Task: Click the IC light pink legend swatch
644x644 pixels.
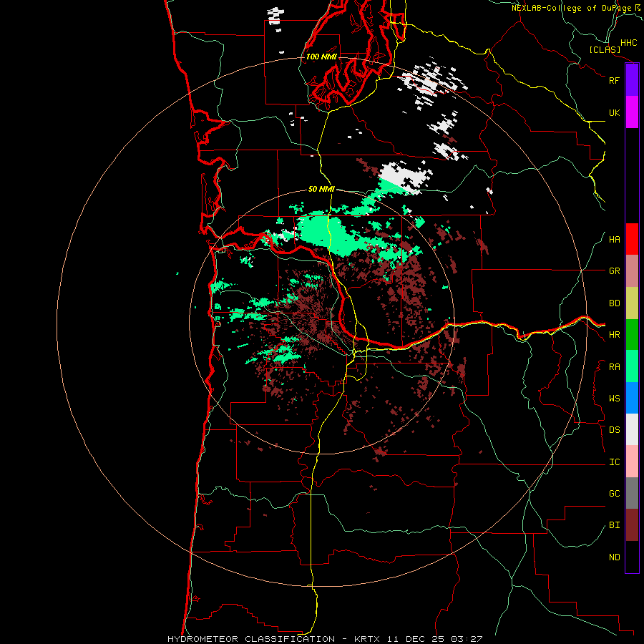Action: [632, 462]
